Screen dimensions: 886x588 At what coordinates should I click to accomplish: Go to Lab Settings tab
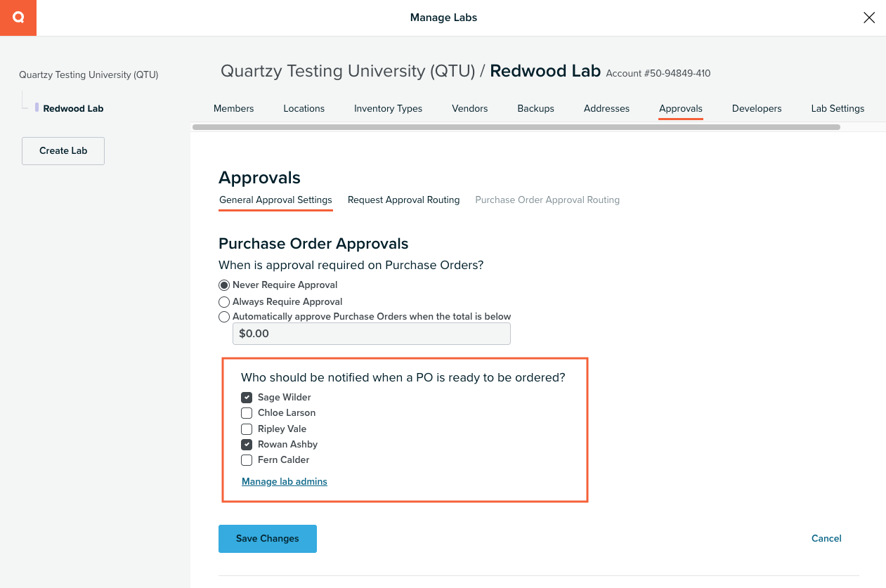point(838,109)
